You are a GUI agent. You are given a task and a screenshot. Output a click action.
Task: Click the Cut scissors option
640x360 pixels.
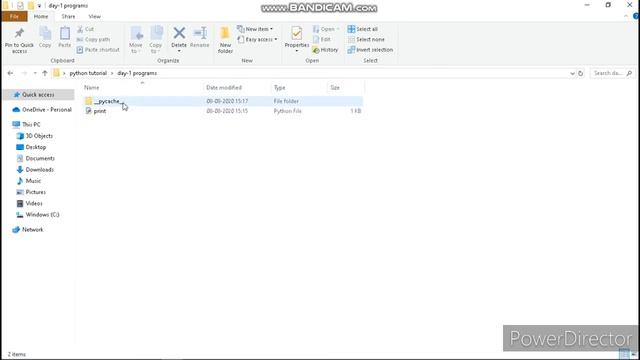click(86, 29)
